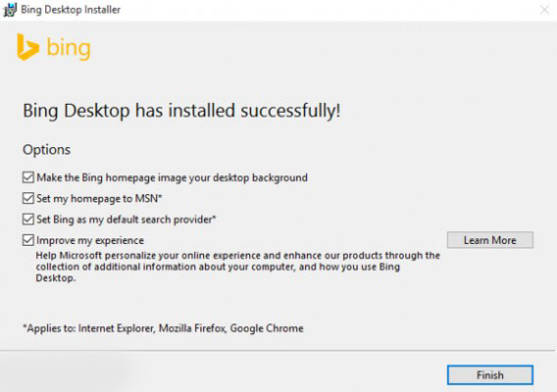Click the 'Improve my experience' label text
Viewport: 557px width, 392px height.
pyautogui.click(x=90, y=240)
